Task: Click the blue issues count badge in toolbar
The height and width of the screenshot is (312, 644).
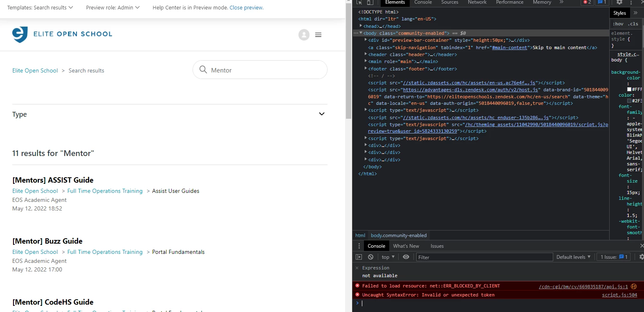Action: point(602,2)
